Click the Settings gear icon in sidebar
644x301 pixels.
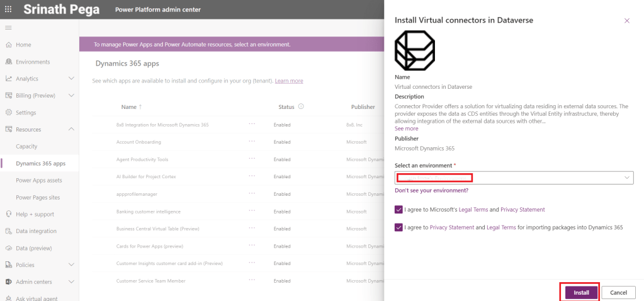point(9,113)
